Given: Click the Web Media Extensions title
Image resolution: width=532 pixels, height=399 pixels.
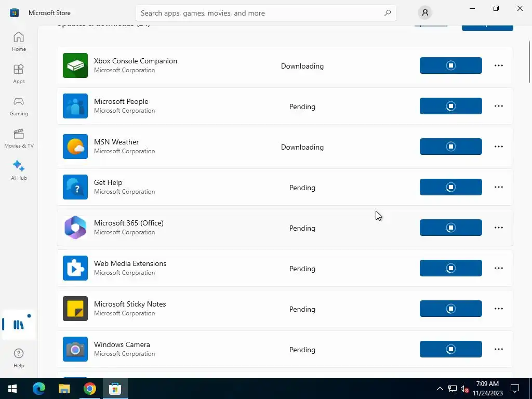Looking at the screenshot, I should (x=130, y=263).
